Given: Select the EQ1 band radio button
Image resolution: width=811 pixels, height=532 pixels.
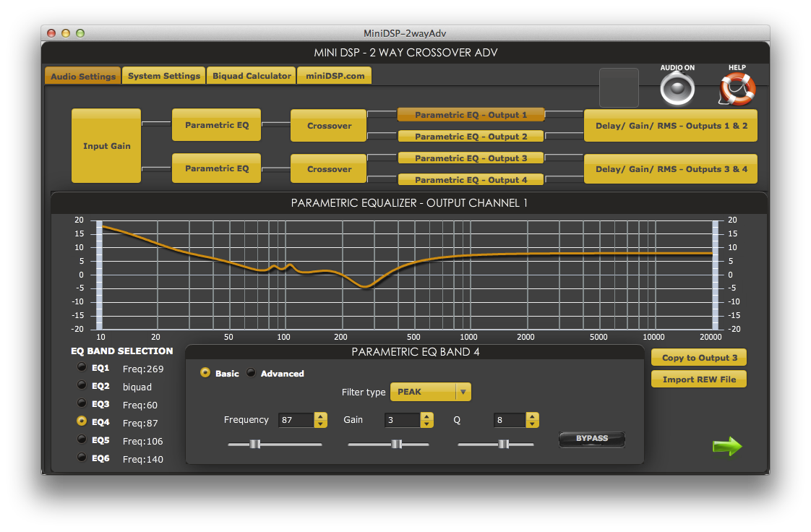Looking at the screenshot, I should [82, 367].
